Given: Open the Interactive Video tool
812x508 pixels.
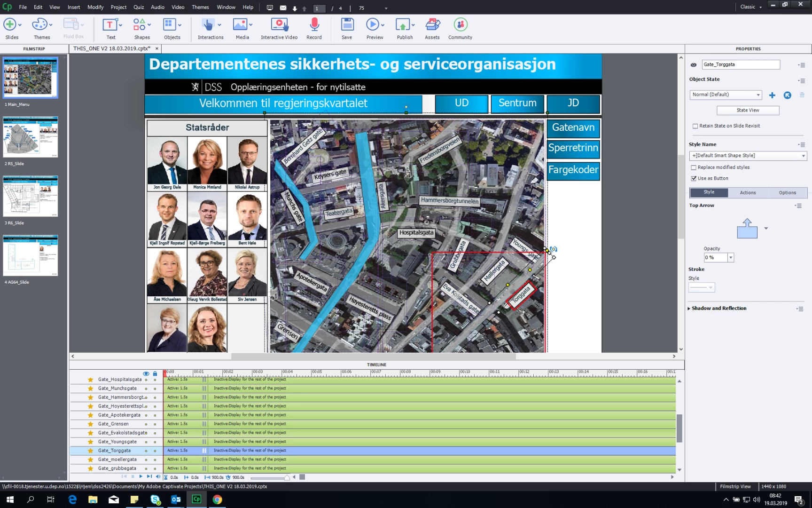Looking at the screenshot, I should (x=279, y=29).
